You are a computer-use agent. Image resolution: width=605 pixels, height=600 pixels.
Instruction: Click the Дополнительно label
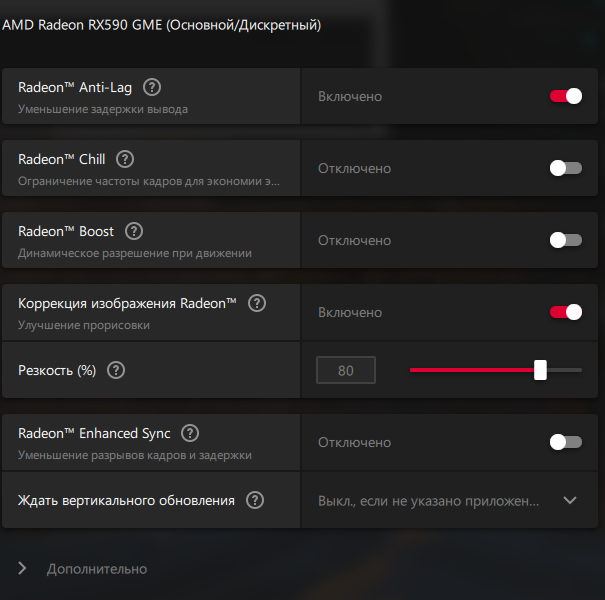pyautogui.click(x=97, y=569)
